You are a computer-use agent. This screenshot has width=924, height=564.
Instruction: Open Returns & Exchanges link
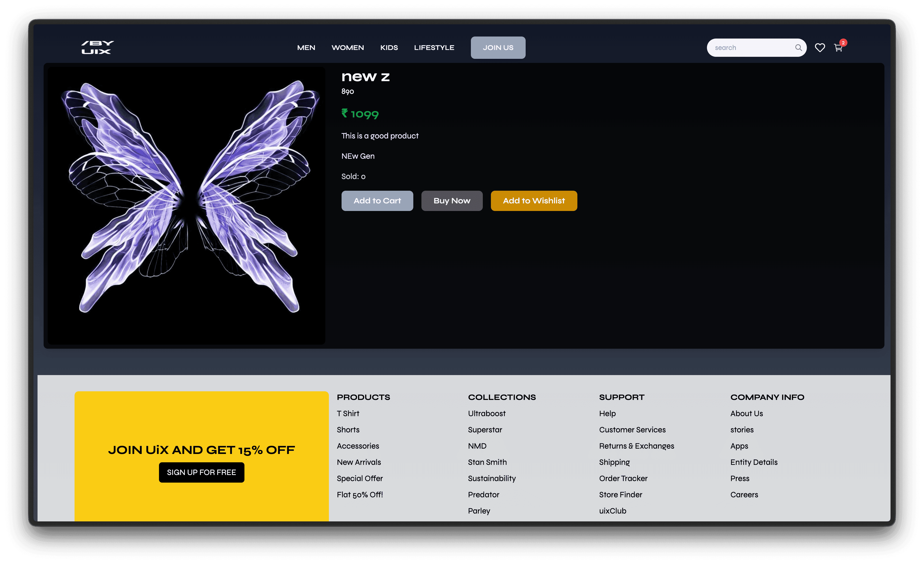(636, 446)
